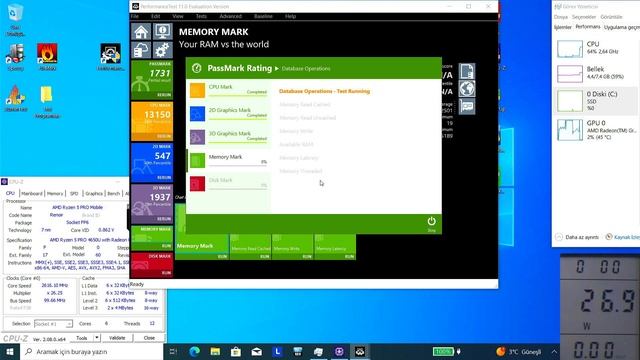Open Kaynak İzleyici link in Task Manager
Screen dimensions: 640x360
click(x=622, y=237)
